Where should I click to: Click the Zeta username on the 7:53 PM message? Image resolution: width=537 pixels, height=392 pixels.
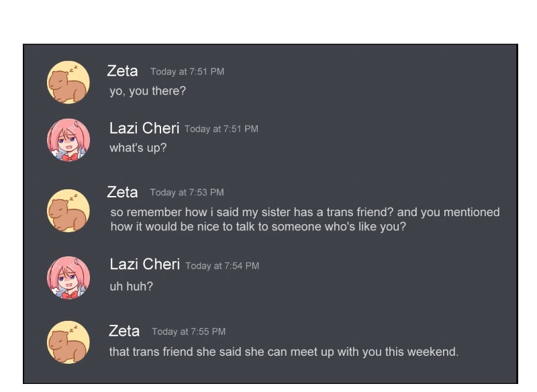tap(122, 192)
